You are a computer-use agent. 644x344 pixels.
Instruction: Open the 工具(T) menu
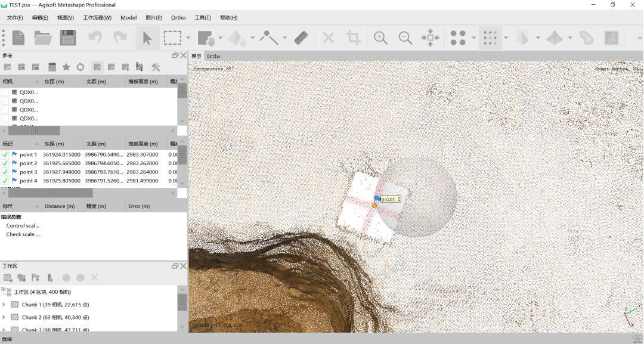coord(203,18)
